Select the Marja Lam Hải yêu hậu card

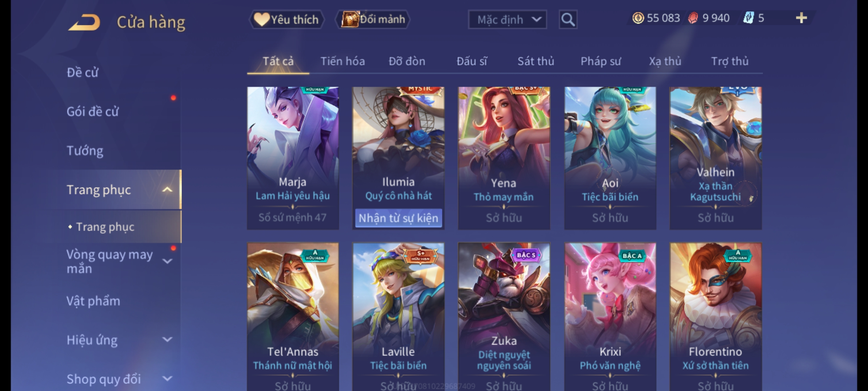pyautogui.click(x=293, y=158)
